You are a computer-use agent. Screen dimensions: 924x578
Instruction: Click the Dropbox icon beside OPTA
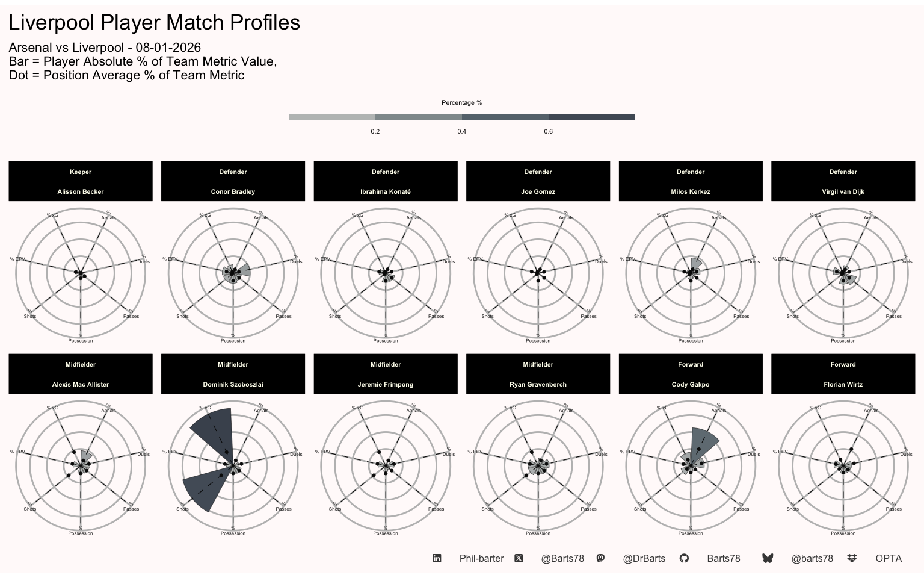coord(852,558)
